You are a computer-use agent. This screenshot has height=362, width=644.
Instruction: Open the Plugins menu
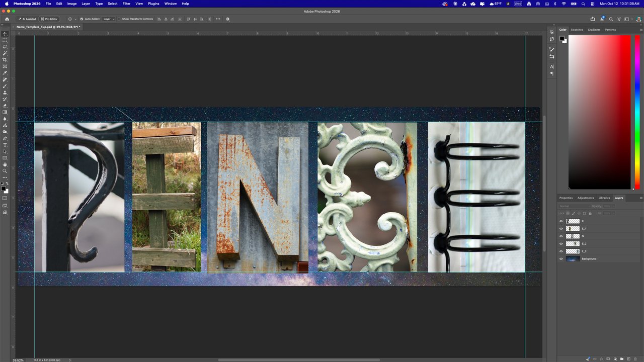[153, 4]
